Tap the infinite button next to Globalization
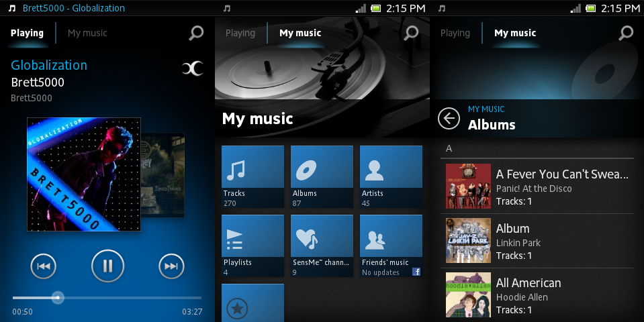The image size is (644, 322). coord(193,68)
